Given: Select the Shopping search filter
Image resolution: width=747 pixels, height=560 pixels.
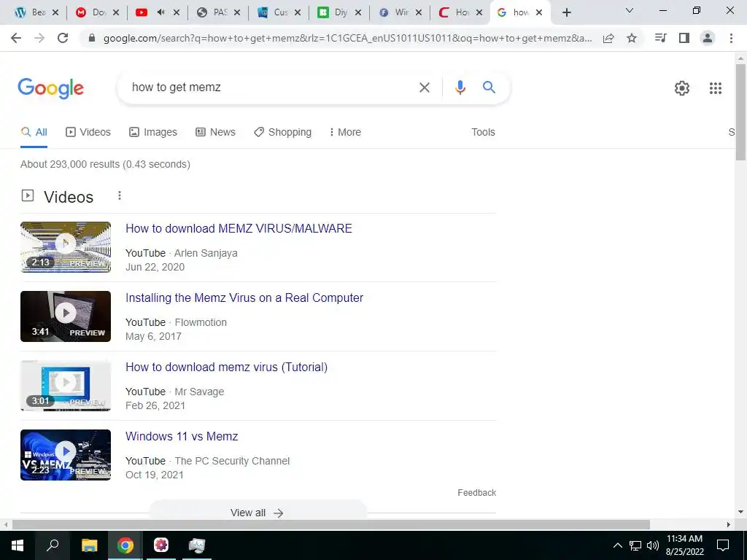Looking at the screenshot, I should tap(282, 133).
